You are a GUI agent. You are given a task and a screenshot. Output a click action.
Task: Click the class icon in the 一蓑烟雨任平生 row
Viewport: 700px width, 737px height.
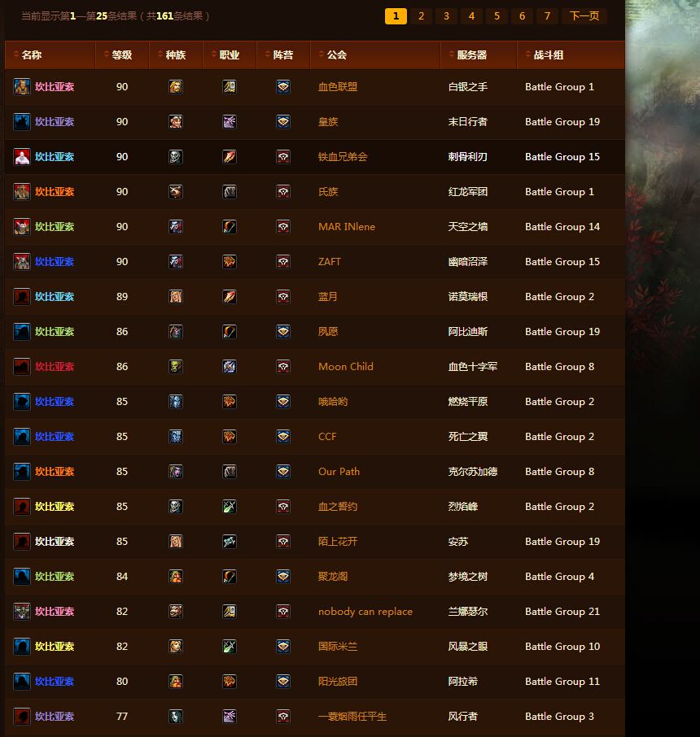[x=229, y=717]
